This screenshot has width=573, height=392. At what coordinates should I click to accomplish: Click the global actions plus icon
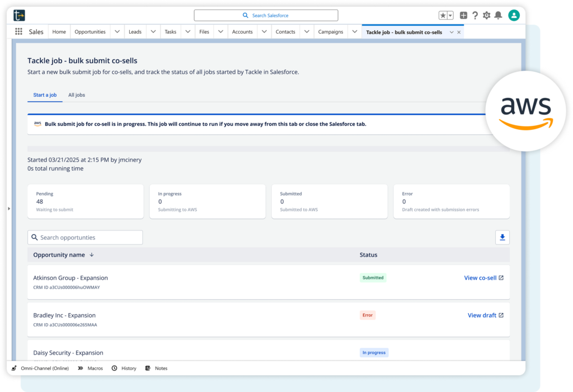tap(463, 15)
